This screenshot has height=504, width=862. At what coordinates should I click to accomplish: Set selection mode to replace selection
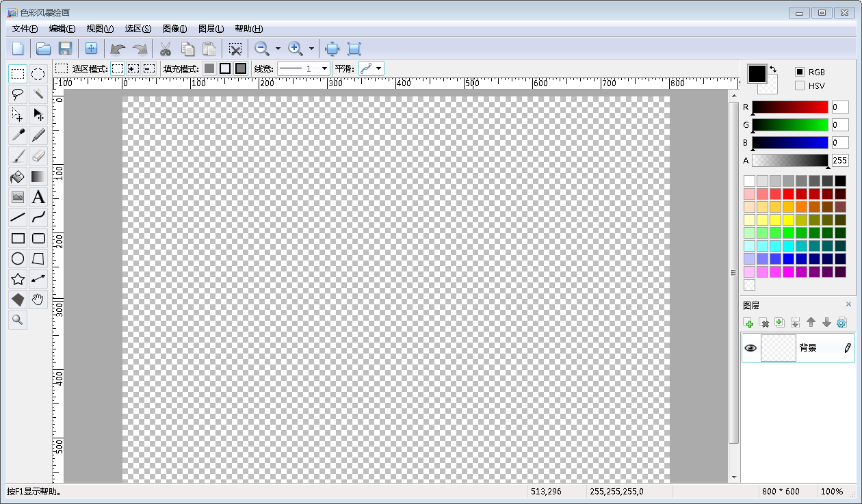coord(118,68)
